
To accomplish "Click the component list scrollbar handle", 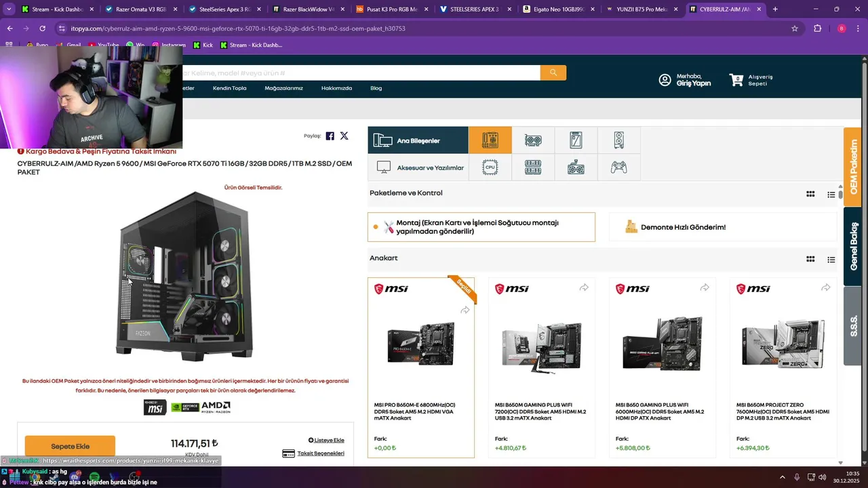I will pyautogui.click(x=841, y=195).
